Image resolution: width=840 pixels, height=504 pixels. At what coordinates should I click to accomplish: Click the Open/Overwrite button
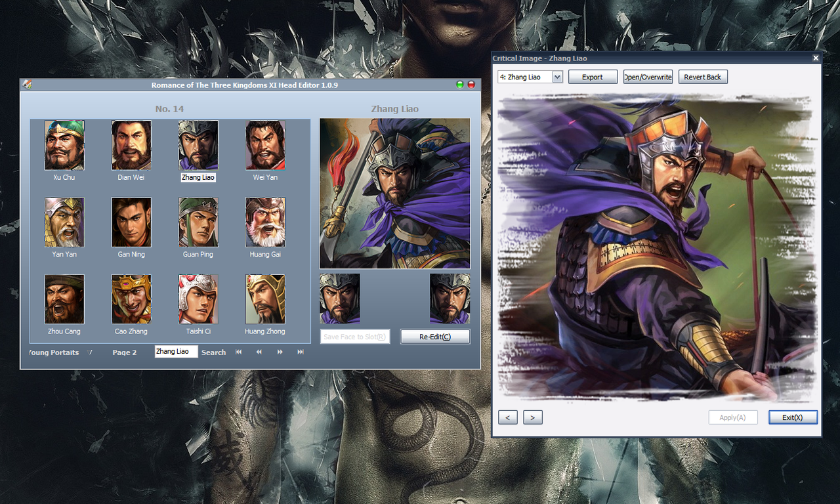tap(648, 77)
